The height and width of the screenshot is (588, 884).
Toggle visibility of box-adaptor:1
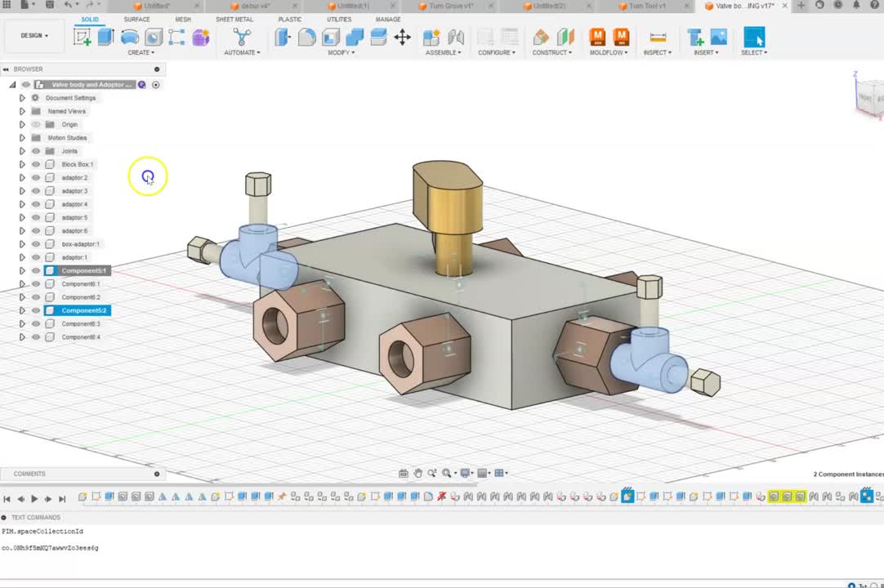pos(36,244)
